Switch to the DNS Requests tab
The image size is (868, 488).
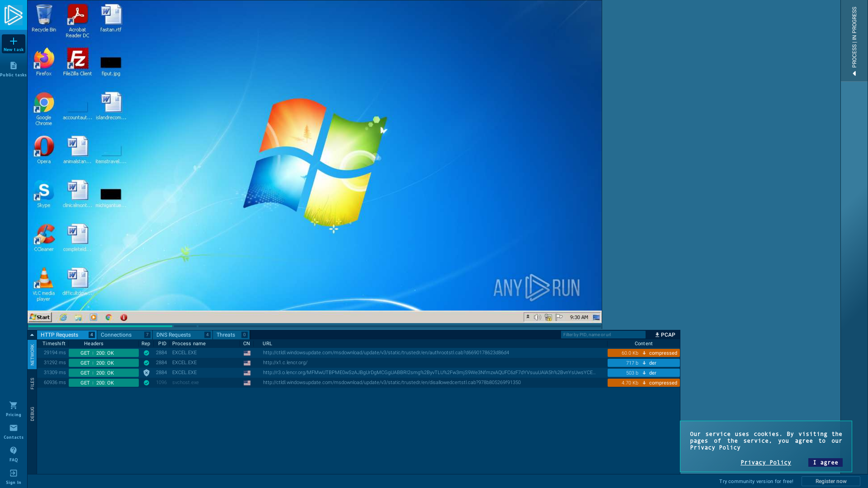click(x=174, y=335)
